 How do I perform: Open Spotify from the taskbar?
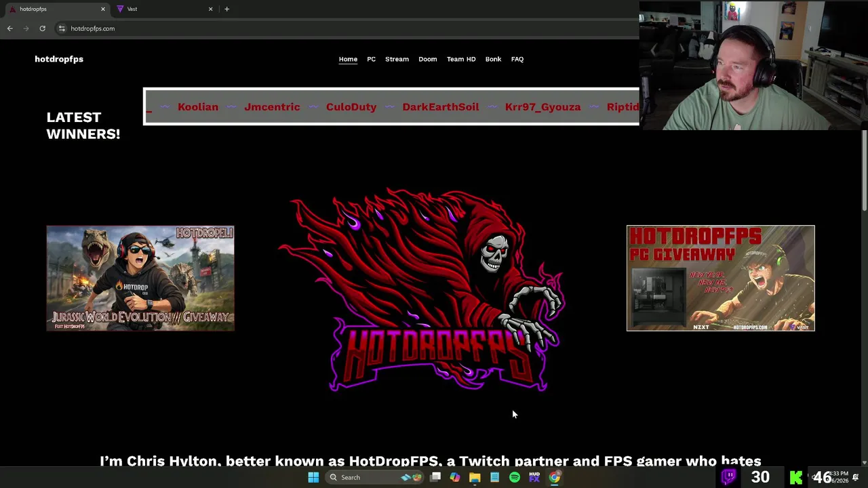515,477
